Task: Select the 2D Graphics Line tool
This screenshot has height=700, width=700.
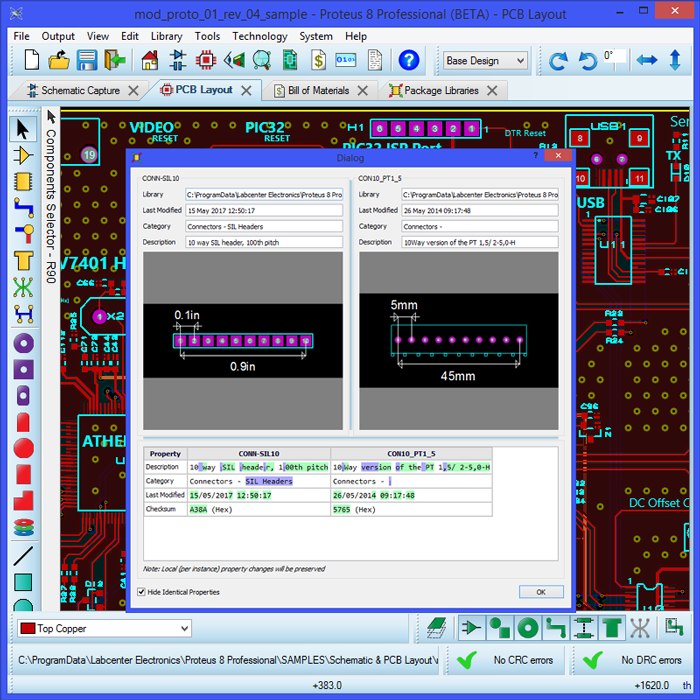Action: click(x=23, y=555)
